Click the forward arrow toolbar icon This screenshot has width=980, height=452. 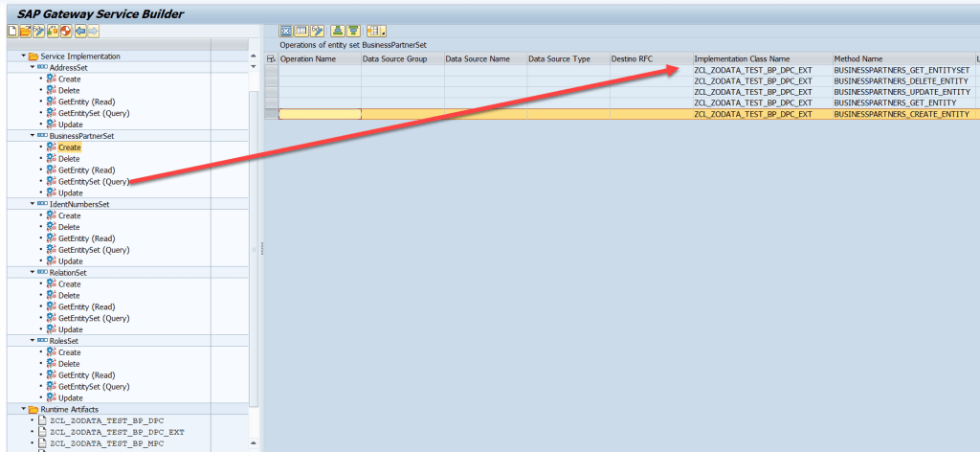[x=94, y=31]
